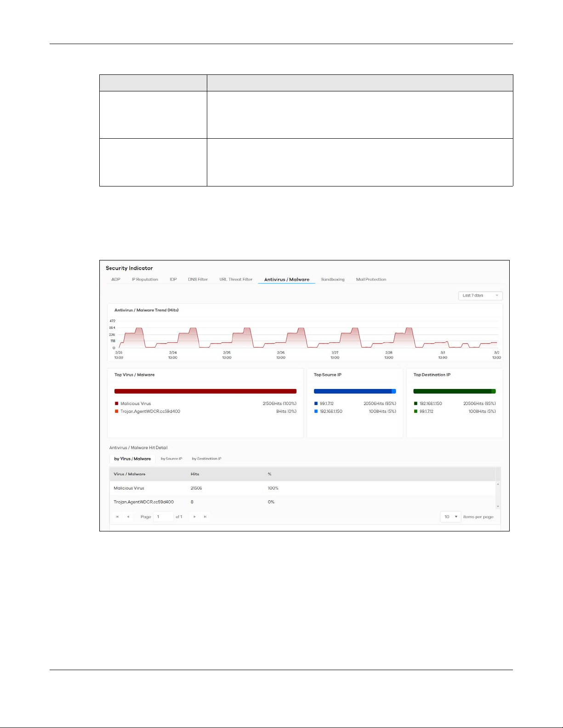Click the 8Hits (0%) legend value
This screenshot has width=563, height=728.
pyautogui.click(x=286, y=412)
